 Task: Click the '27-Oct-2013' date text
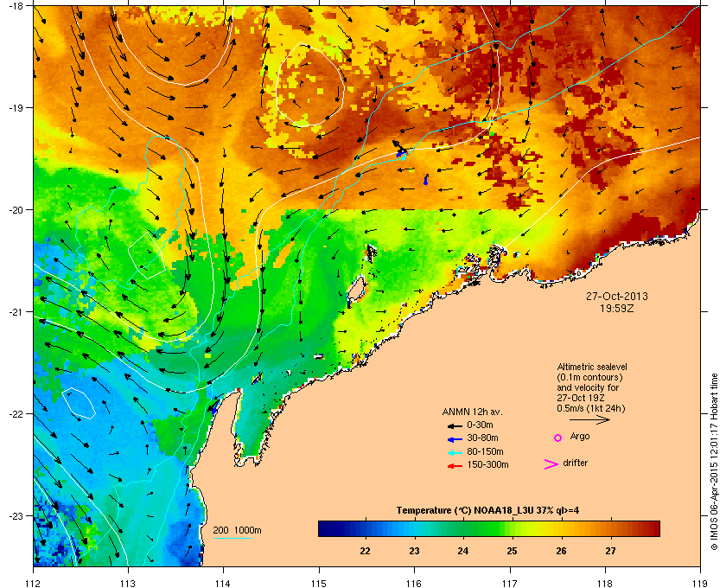tap(617, 296)
